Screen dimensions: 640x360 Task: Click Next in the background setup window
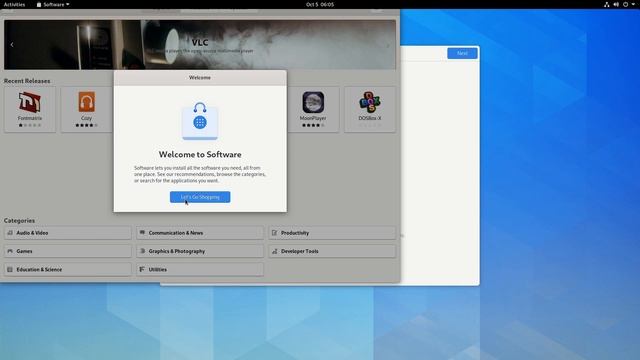pyautogui.click(x=462, y=53)
